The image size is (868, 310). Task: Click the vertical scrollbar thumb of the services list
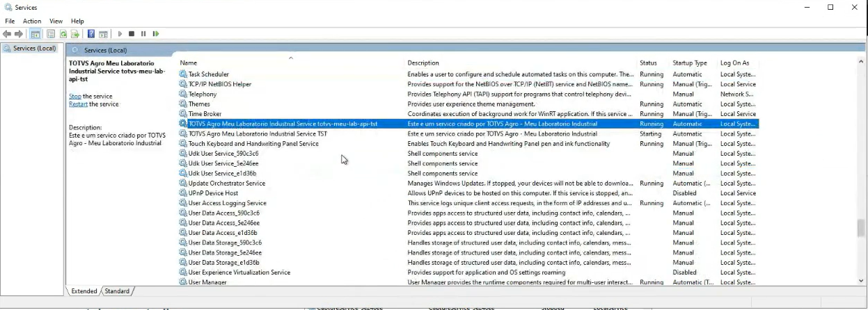coord(862,228)
